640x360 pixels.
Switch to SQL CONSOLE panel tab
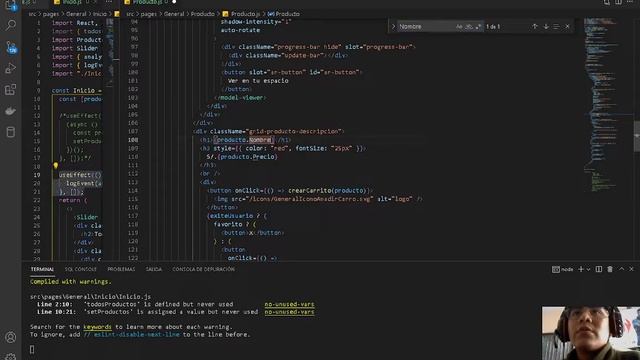point(80,269)
